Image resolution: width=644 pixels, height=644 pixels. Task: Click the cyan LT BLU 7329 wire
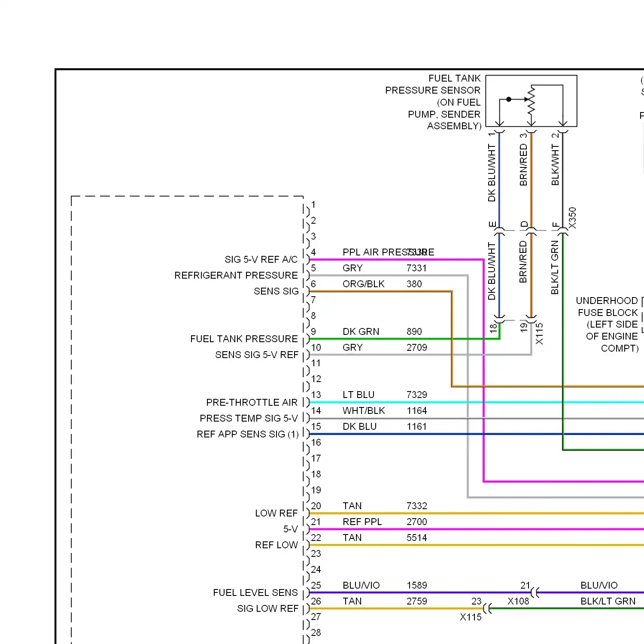coord(477,402)
